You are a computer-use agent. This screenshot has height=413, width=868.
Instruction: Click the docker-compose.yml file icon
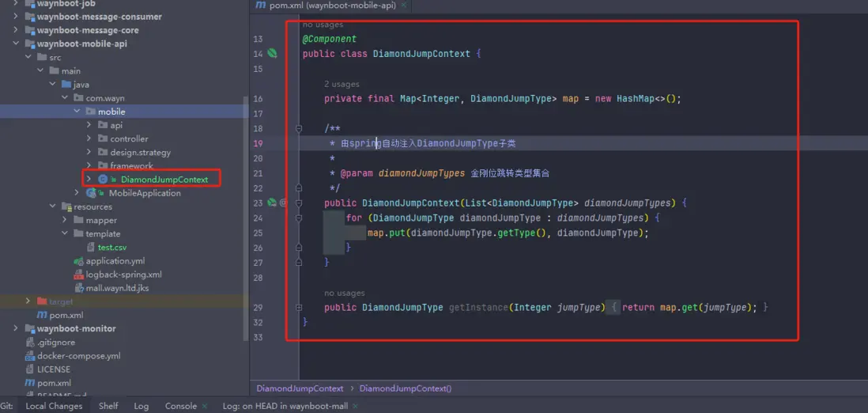(29, 356)
